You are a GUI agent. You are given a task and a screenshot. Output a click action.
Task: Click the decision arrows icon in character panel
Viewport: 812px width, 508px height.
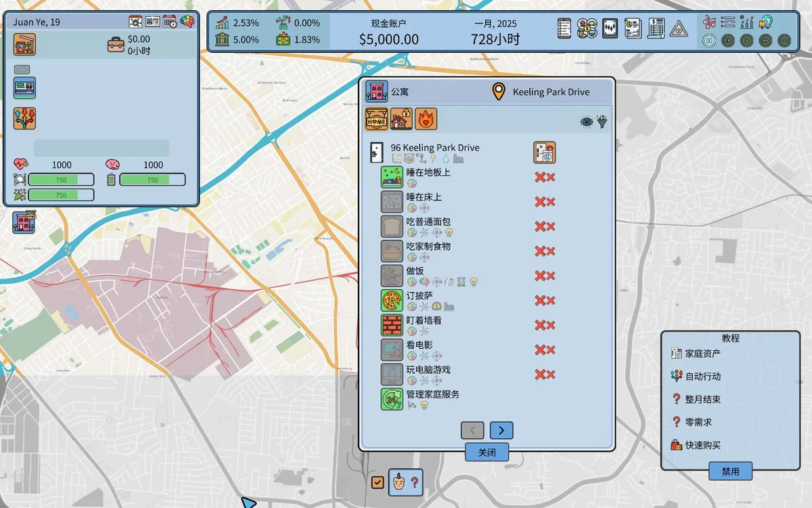pos(24,118)
